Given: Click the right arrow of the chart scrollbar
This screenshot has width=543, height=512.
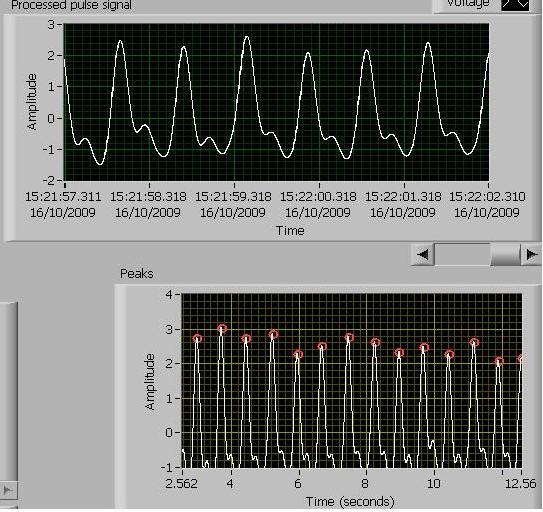Looking at the screenshot, I should 532,255.
